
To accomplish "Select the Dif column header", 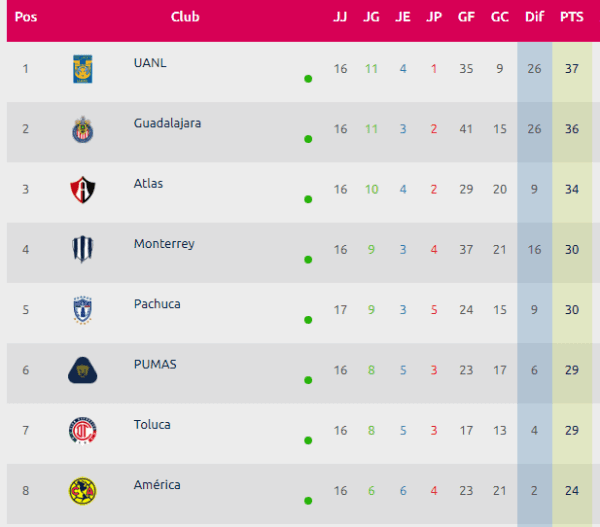I will (534, 17).
